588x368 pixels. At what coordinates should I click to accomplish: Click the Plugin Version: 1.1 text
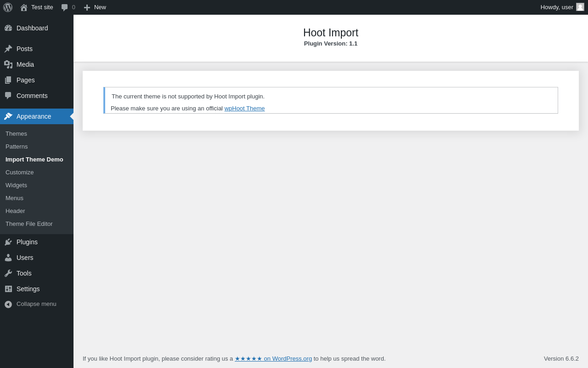pos(331,44)
